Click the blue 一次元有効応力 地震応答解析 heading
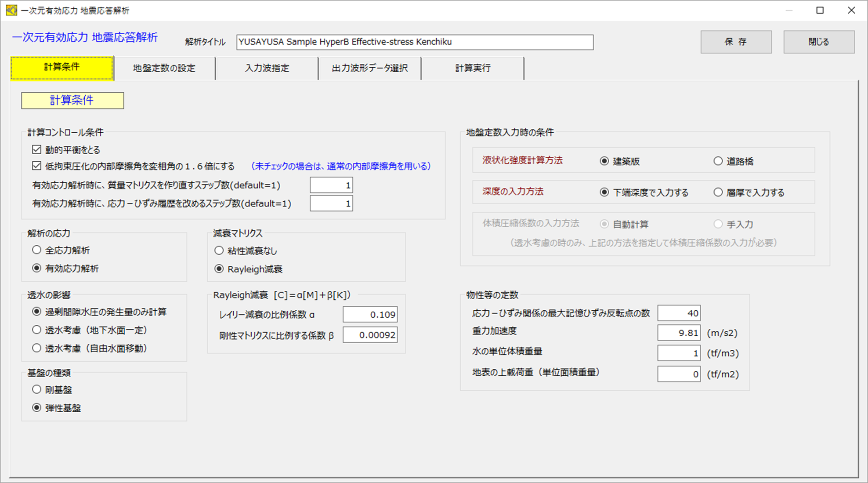This screenshot has width=868, height=483. (x=85, y=37)
